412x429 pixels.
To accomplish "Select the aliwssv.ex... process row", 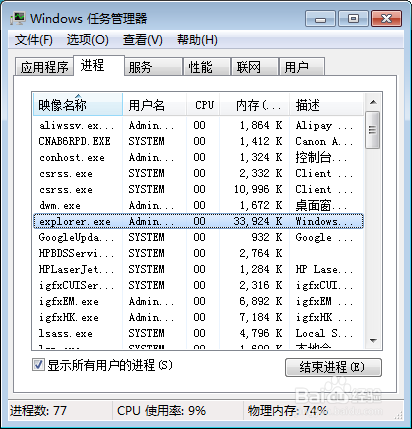I will pyautogui.click(x=198, y=125).
